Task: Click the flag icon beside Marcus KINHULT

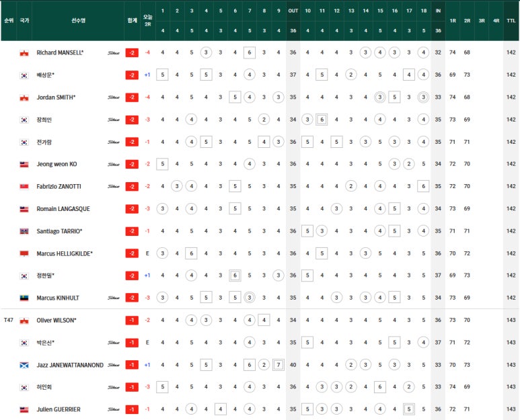Action: click(x=24, y=298)
